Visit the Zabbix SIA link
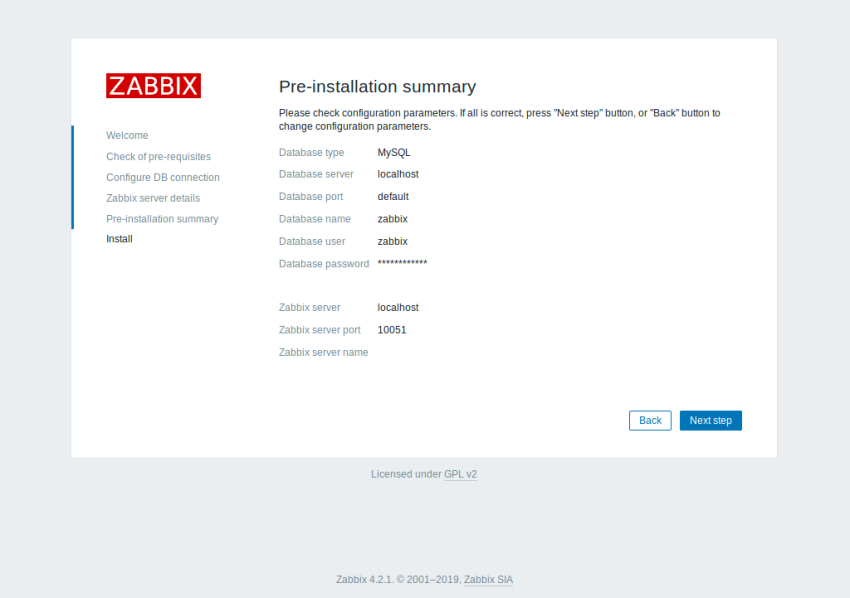 (488, 579)
